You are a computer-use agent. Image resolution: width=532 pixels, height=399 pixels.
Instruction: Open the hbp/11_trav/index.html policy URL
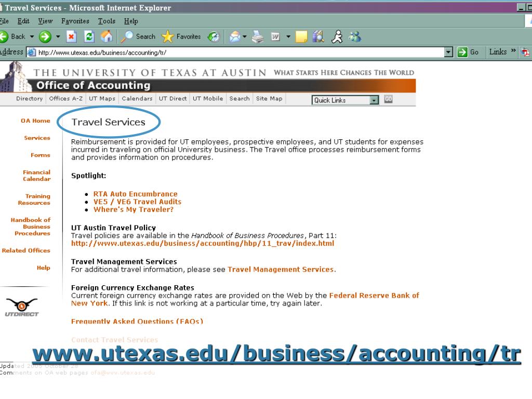(x=203, y=243)
